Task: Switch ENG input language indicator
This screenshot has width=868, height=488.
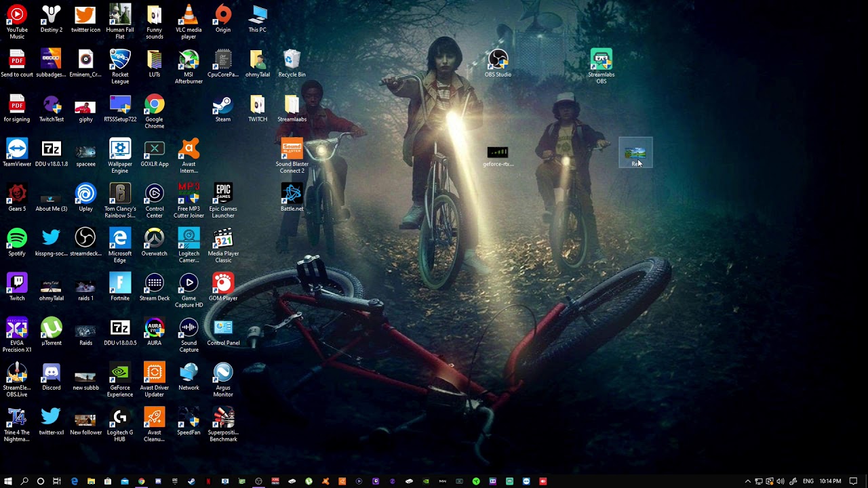Action: (x=809, y=481)
